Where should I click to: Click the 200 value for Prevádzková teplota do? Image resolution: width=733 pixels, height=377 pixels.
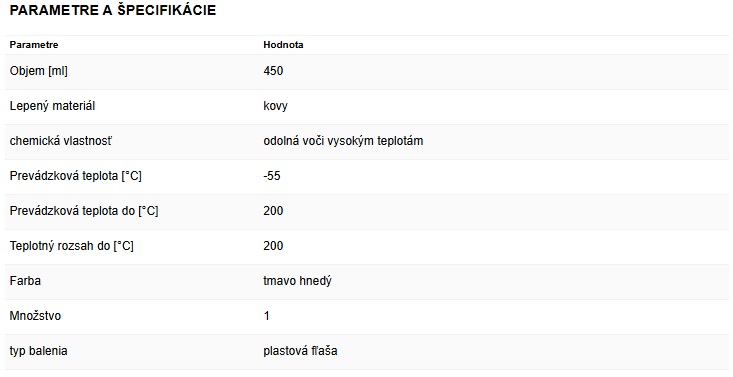coord(273,211)
